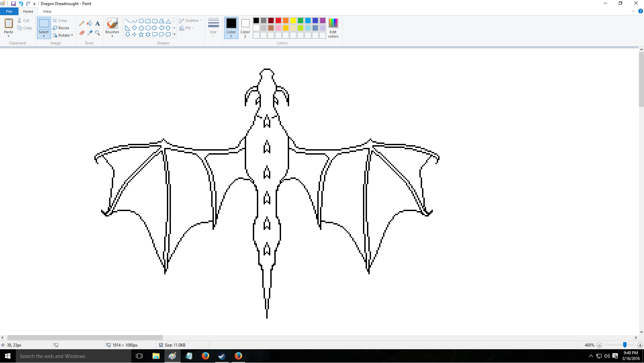Click the Crop button
The height and width of the screenshot is (363, 644).
pyautogui.click(x=60, y=21)
